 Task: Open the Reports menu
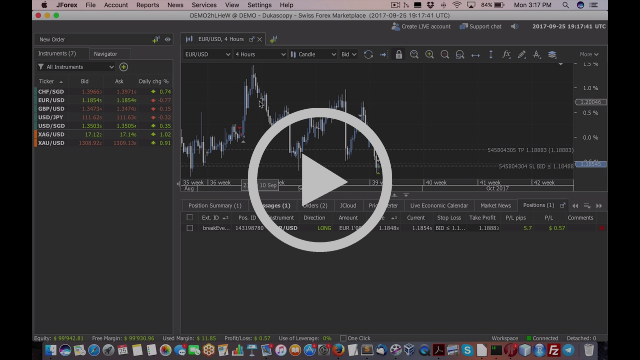click(147, 5)
